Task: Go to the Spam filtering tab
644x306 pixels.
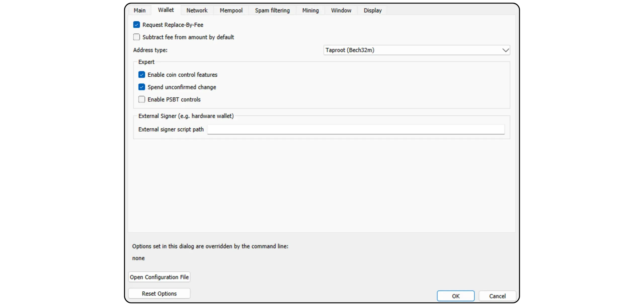Action: pos(272,10)
